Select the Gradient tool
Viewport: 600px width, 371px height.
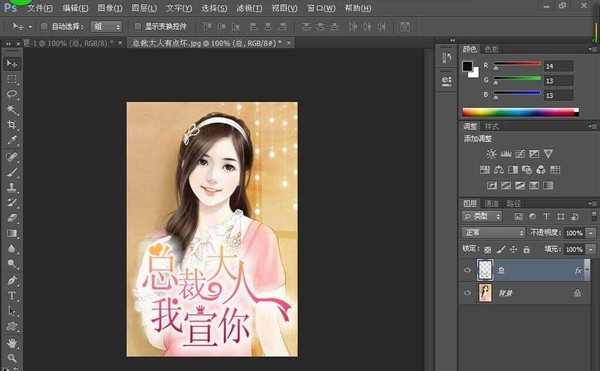(x=12, y=233)
